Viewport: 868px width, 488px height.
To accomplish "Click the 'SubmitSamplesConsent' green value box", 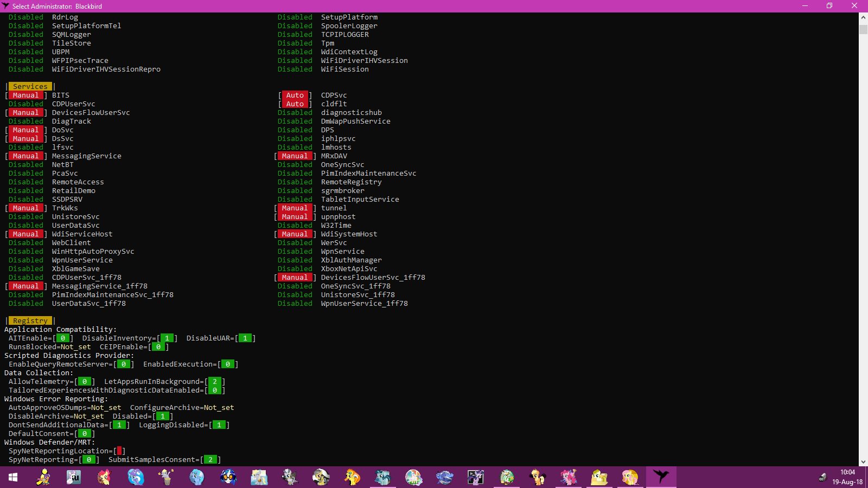I will point(210,459).
